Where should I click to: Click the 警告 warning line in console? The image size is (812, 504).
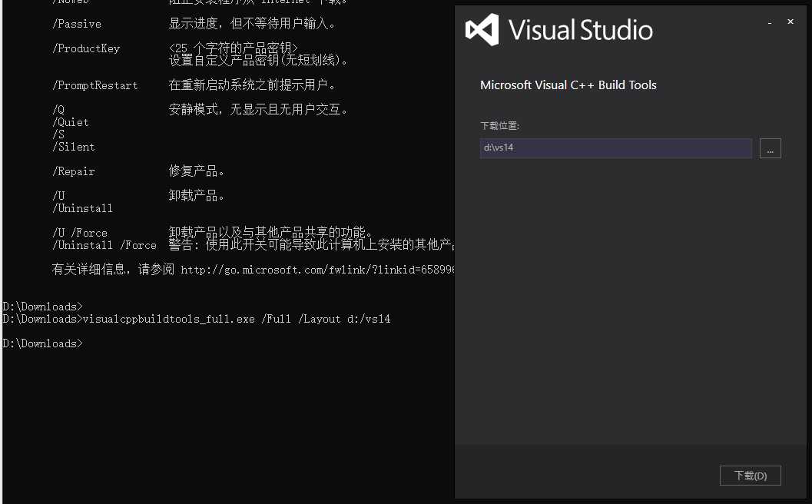(311, 244)
